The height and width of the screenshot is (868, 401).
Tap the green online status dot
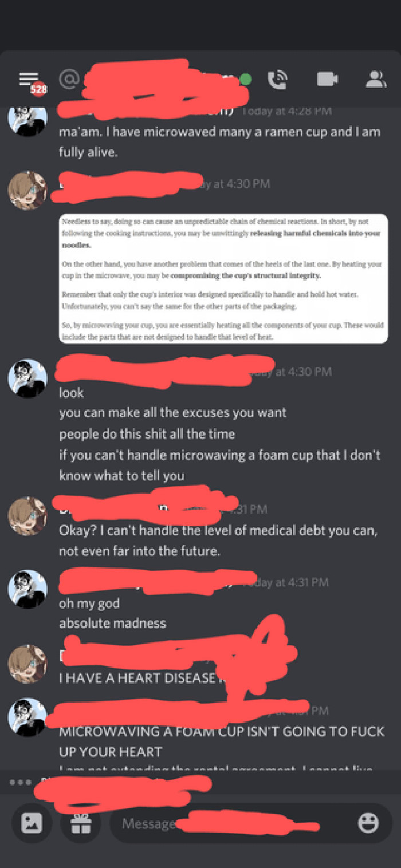[x=245, y=79]
